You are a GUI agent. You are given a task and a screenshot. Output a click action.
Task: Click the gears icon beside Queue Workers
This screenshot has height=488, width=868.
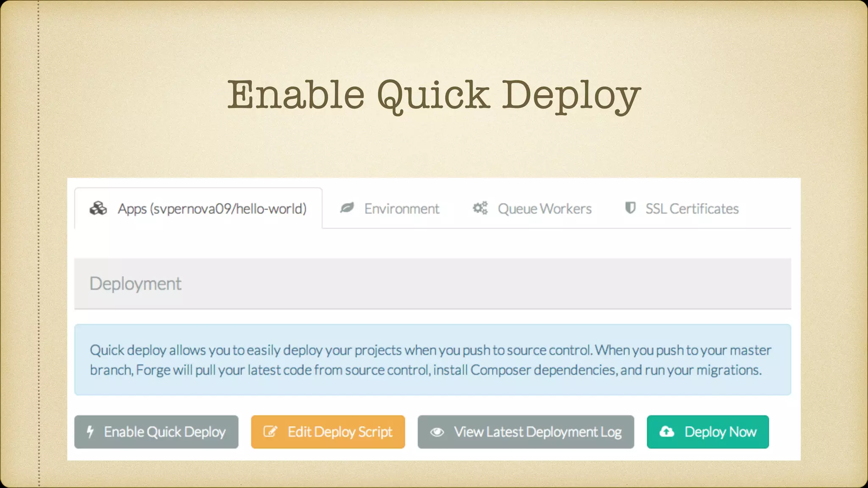pyautogui.click(x=480, y=208)
